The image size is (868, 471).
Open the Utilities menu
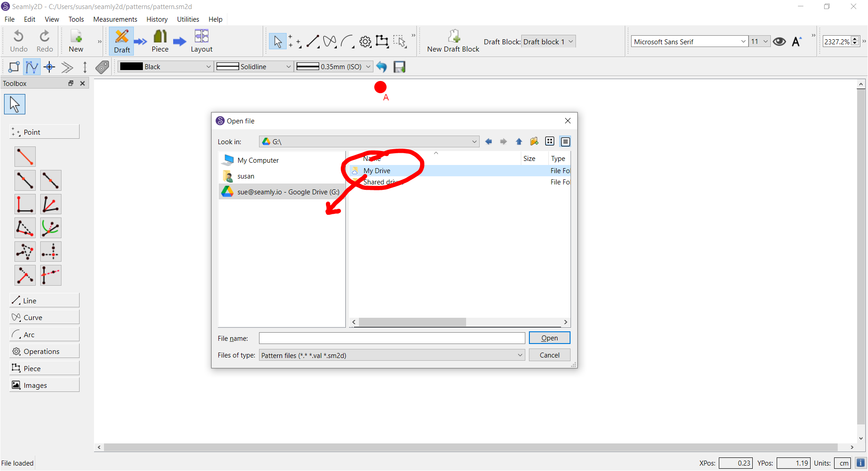(188, 19)
